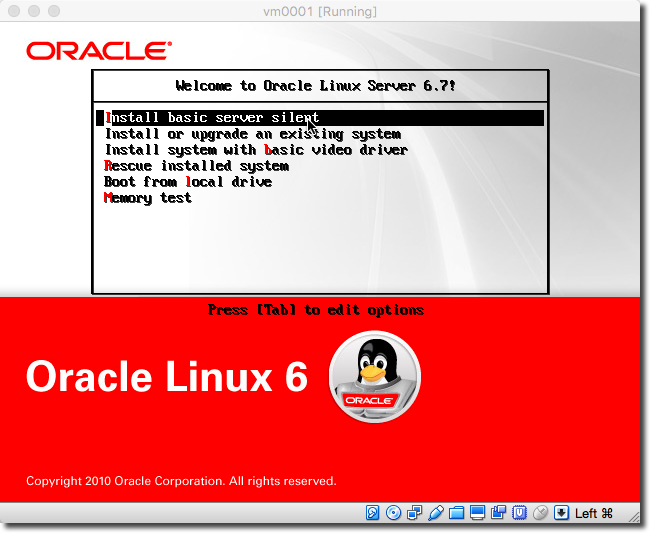Close the vm0001 window
650x533 pixels.
click(14, 11)
